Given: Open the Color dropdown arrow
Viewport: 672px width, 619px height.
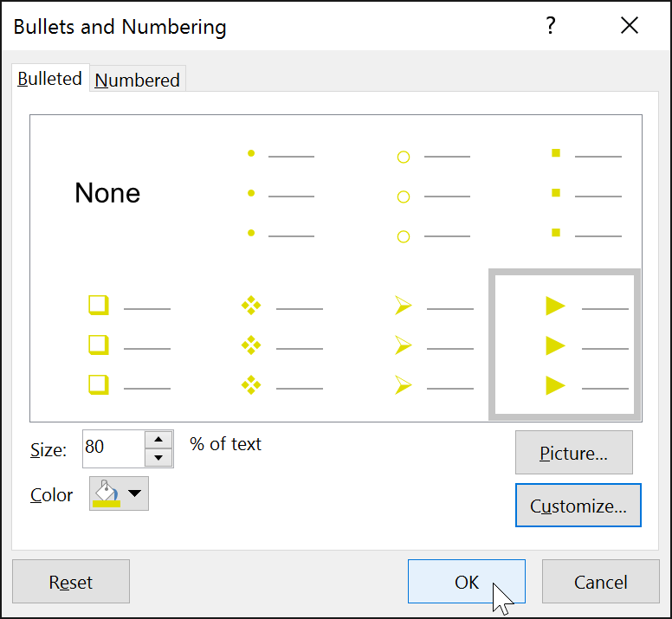Looking at the screenshot, I should click(x=134, y=493).
